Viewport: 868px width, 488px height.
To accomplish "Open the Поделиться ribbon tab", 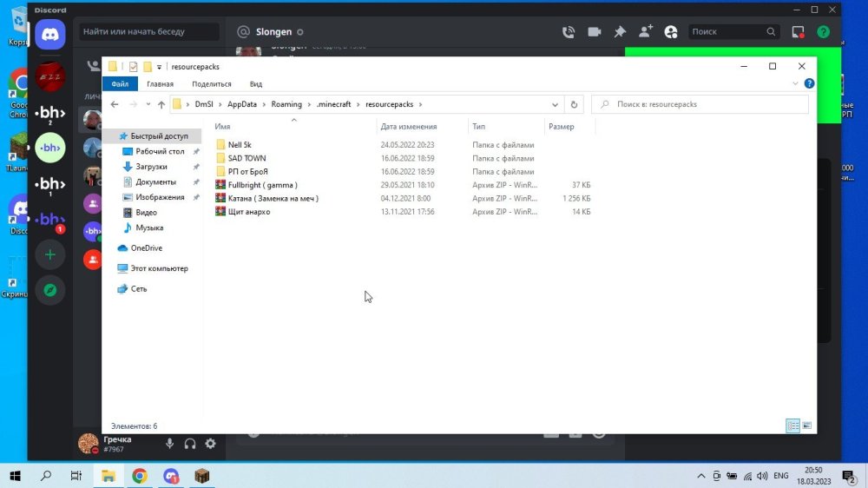I will (x=212, y=84).
